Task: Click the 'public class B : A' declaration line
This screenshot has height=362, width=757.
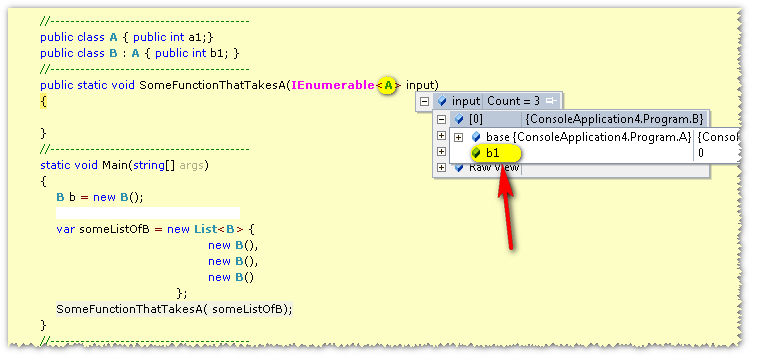Action: click(140, 53)
